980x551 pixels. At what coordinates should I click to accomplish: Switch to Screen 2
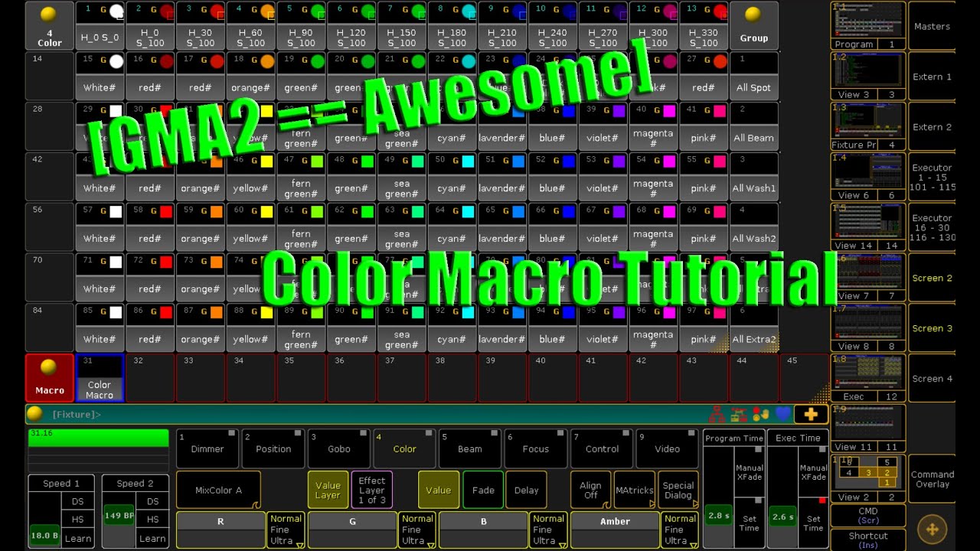click(932, 278)
